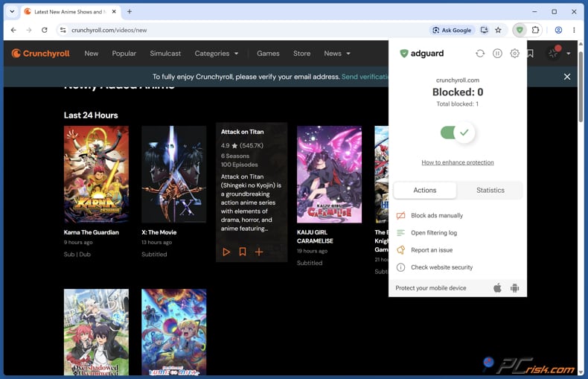Click the Android icon in AdGuard

click(514, 288)
